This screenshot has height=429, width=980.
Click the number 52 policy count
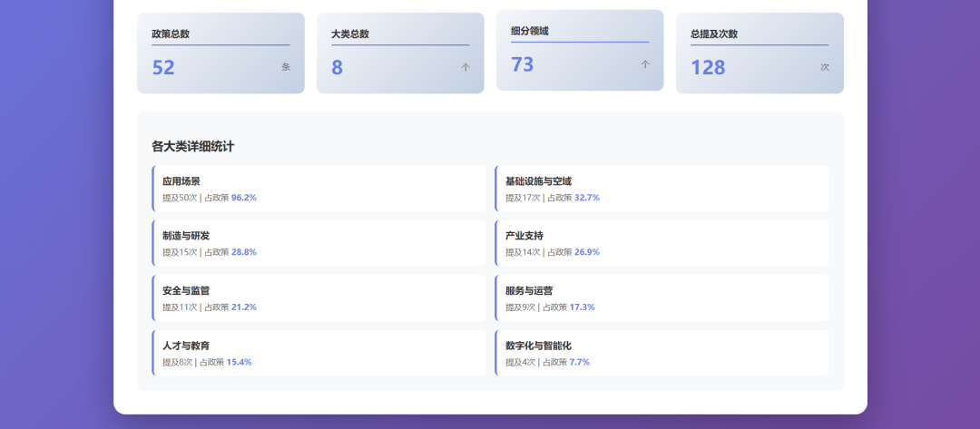tap(163, 67)
